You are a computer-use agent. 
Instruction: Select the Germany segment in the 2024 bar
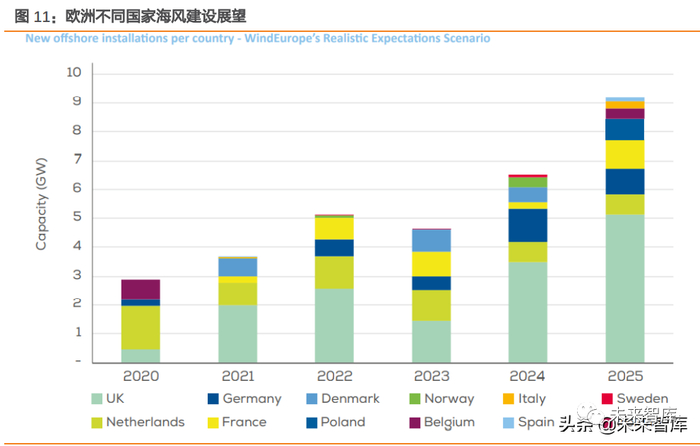pyautogui.click(x=528, y=225)
